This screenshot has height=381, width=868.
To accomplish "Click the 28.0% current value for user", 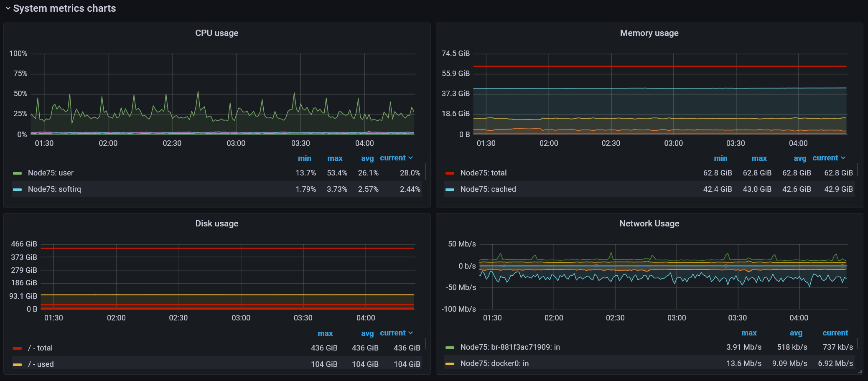I will [410, 173].
